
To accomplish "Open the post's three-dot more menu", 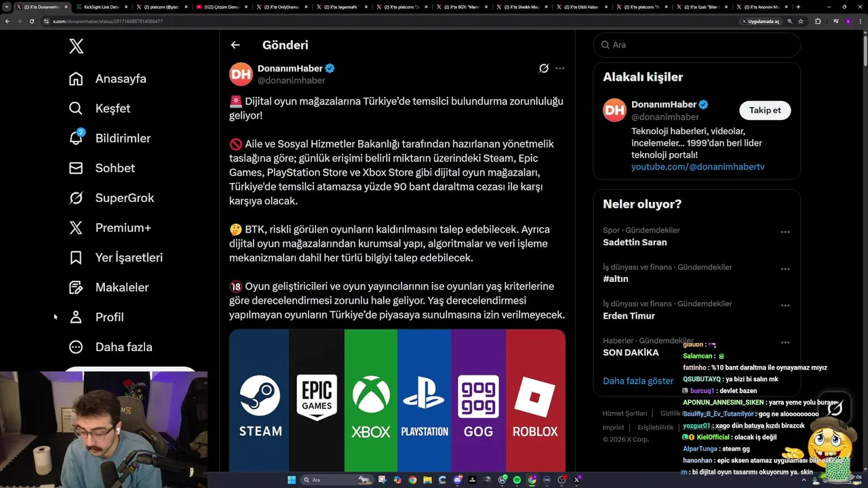I will click(559, 68).
